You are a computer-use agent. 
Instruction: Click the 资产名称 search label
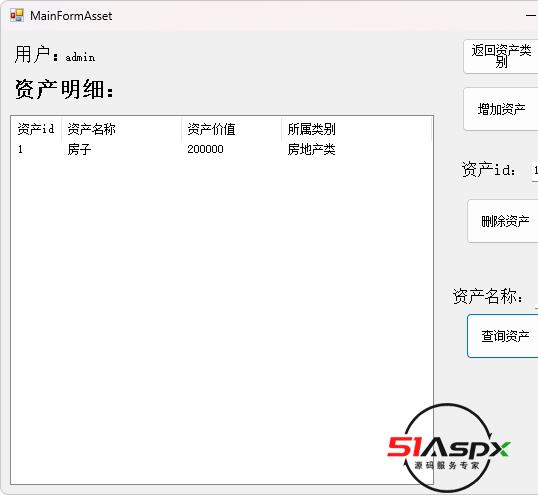click(488, 296)
